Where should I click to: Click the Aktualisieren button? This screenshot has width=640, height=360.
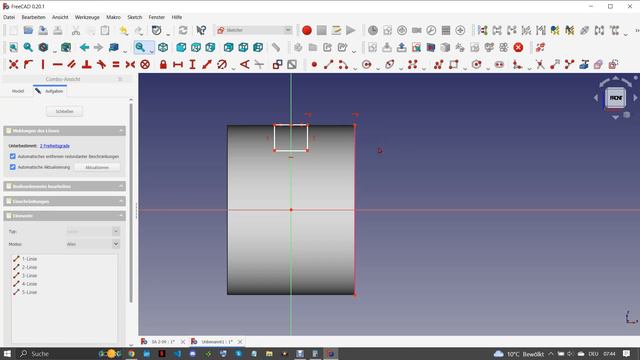[97, 167]
